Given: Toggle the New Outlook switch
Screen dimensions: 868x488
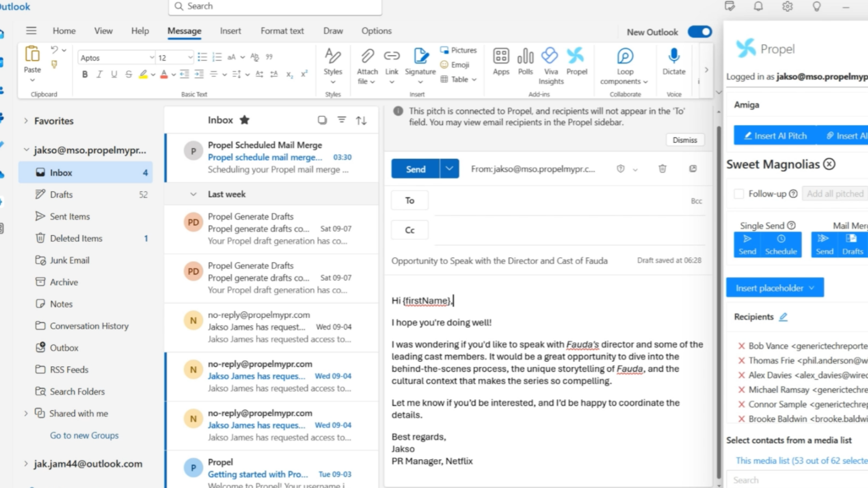Looking at the screenshot, I should (x=699, y=32).
